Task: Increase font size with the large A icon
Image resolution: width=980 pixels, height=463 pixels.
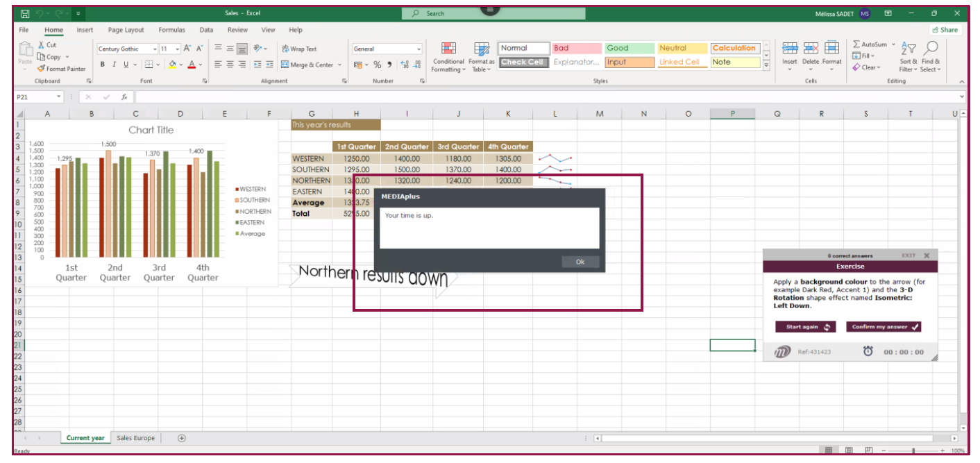Action: pos(187,49)
